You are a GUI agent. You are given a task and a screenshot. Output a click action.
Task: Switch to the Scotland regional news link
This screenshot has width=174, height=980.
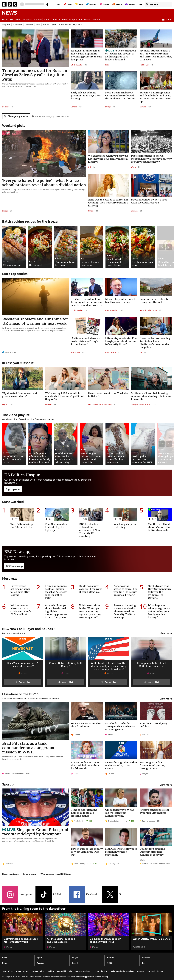29,25
